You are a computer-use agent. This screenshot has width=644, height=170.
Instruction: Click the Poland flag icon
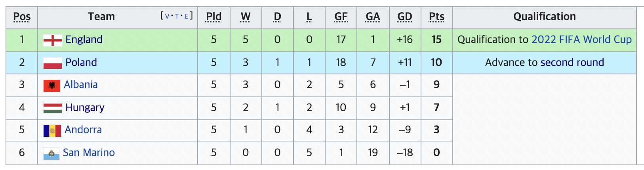[x=52, y=63]
